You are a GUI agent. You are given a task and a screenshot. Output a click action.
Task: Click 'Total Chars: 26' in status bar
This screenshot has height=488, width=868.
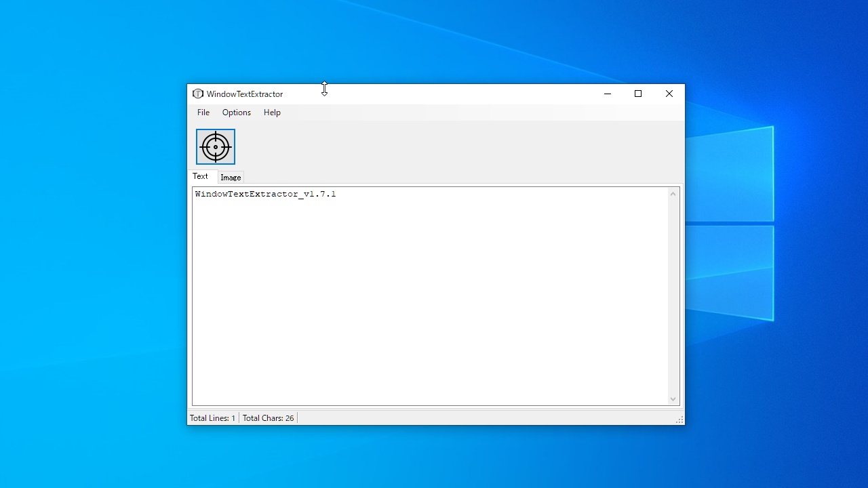269,418
